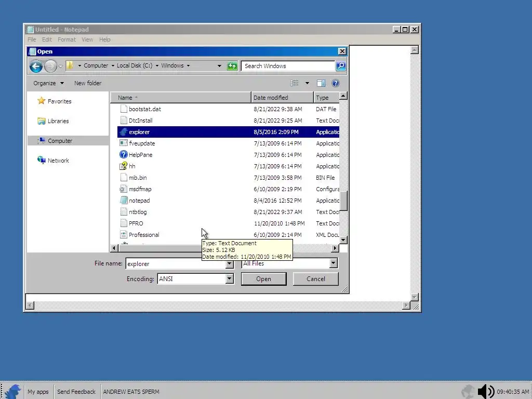Image resolution: width=532 pixels, height=399 pixels.
Task: Select the Libraries icon in sidebar
Action: point(42,121)
